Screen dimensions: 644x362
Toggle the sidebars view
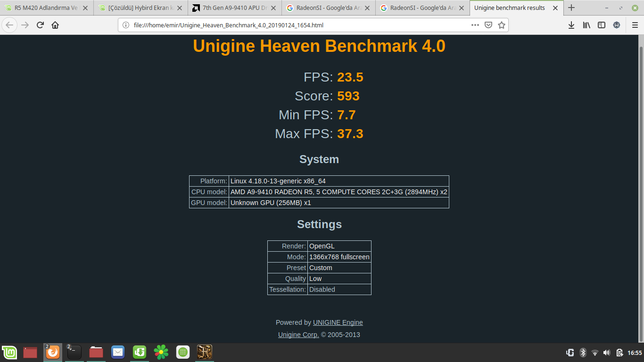(x=602, y=25)
